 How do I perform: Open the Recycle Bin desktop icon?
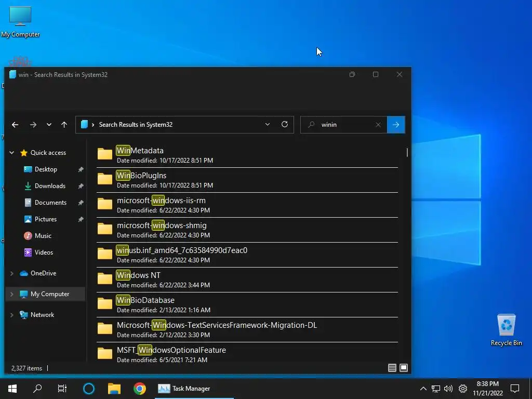pos(506,329)
